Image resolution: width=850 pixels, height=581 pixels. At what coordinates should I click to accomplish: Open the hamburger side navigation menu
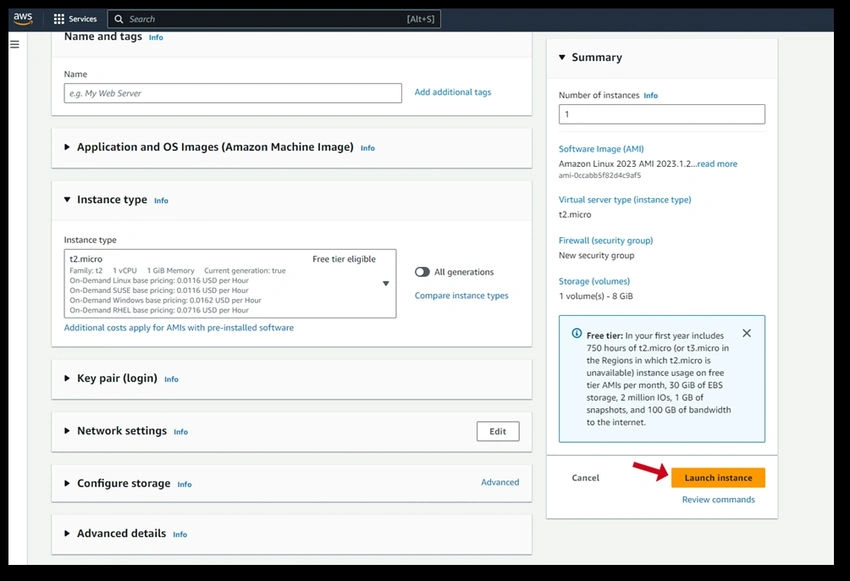[x=15, y=44]
